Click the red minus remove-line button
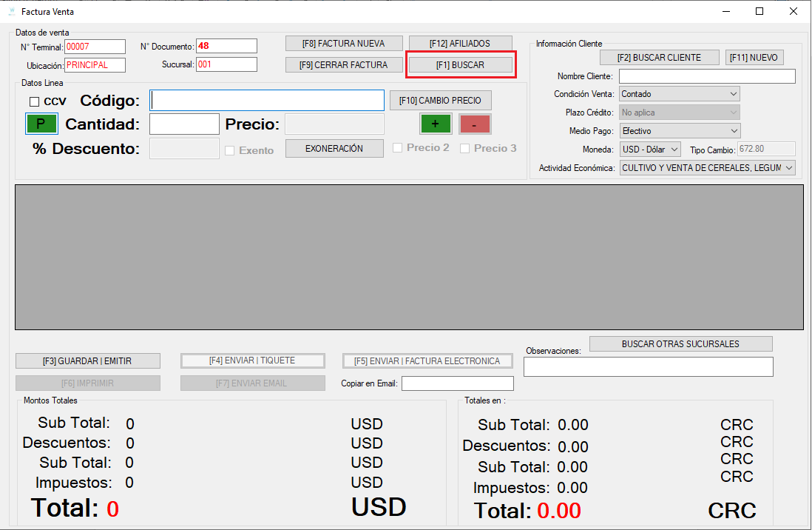 point(474,124)
